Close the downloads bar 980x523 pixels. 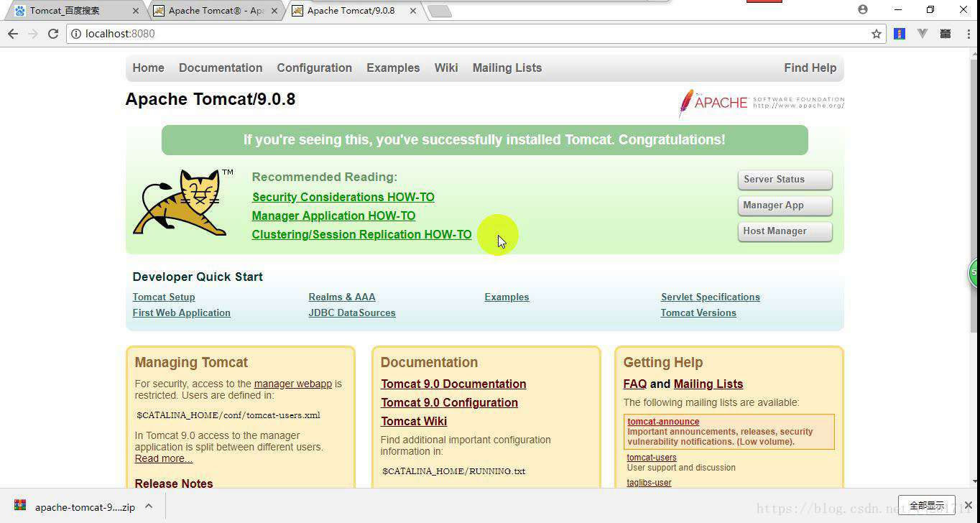pos(968,506)
